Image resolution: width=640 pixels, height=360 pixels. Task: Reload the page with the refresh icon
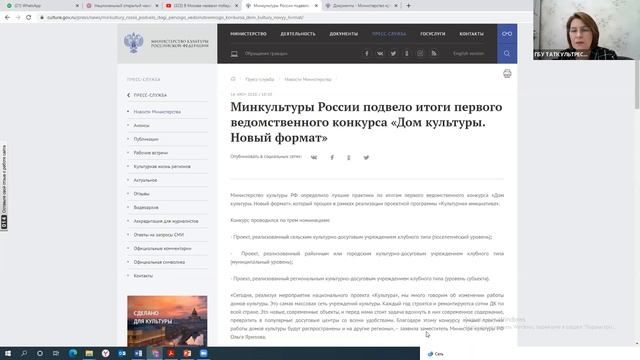[x=29, y=18]
